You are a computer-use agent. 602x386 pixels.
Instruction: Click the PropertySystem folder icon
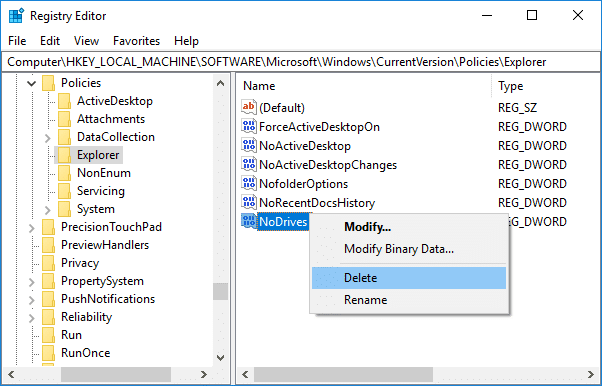point(48,282)
